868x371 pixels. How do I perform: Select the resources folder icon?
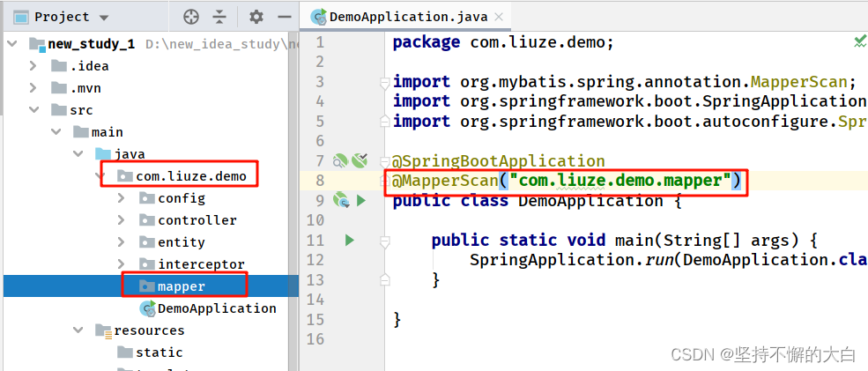click(103, 330)
